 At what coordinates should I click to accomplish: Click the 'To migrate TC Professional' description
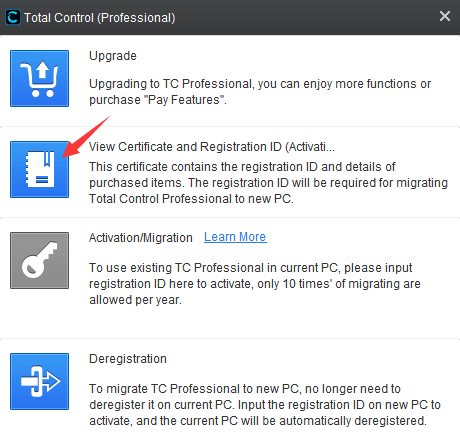pos(265,405)
